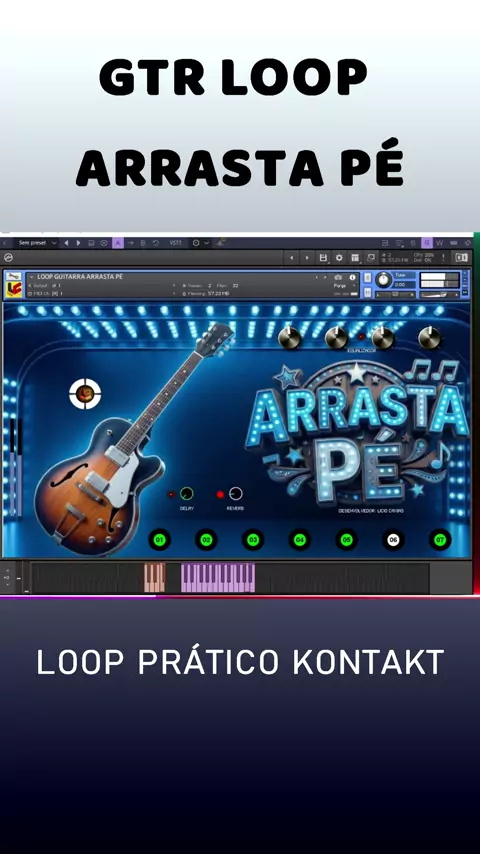480x854 pixels.
Task: Open Kontakt settings gear
Action: click(339, 258)
